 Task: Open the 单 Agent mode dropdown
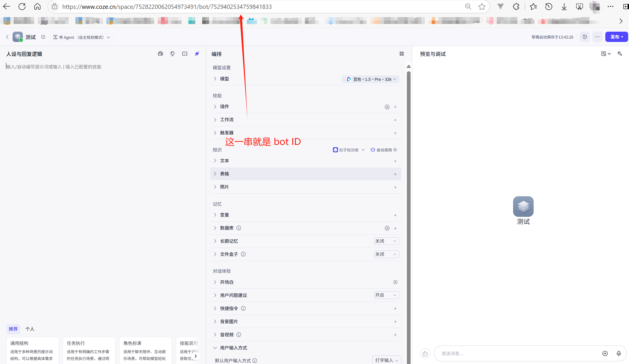(82, 37)
